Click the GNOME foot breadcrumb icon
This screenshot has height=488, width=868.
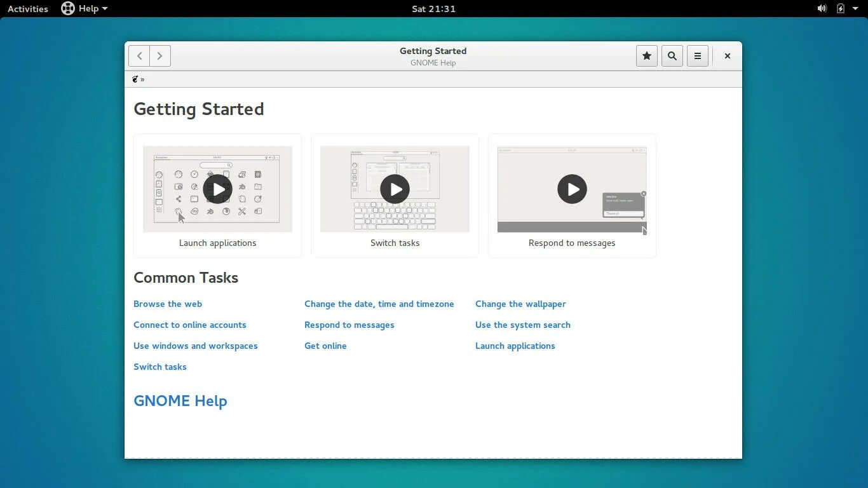(x=135, y=79)
